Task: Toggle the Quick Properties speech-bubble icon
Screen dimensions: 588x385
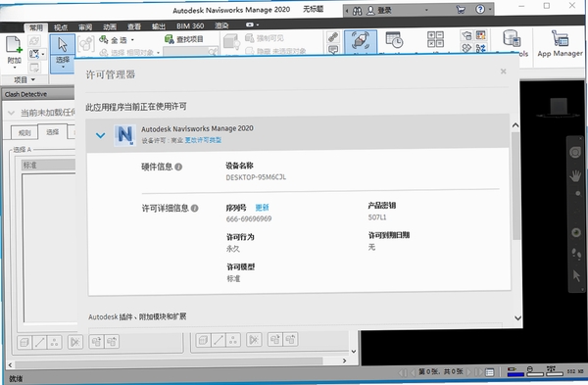Action: click(x=333, y=49)
